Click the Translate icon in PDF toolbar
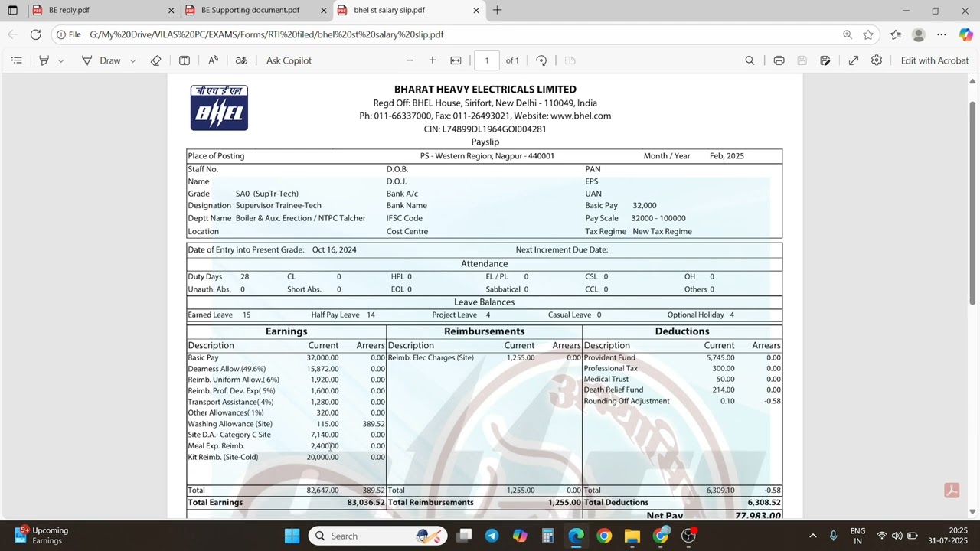 coord(241,60)
